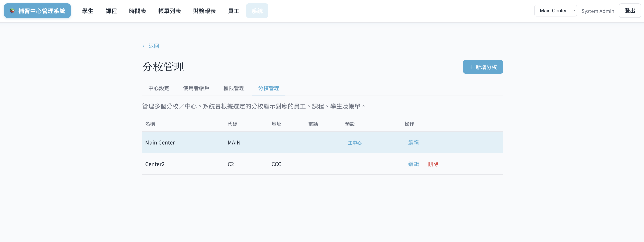
Task: Click the + 新增分校 button
Action: point(483,67)
